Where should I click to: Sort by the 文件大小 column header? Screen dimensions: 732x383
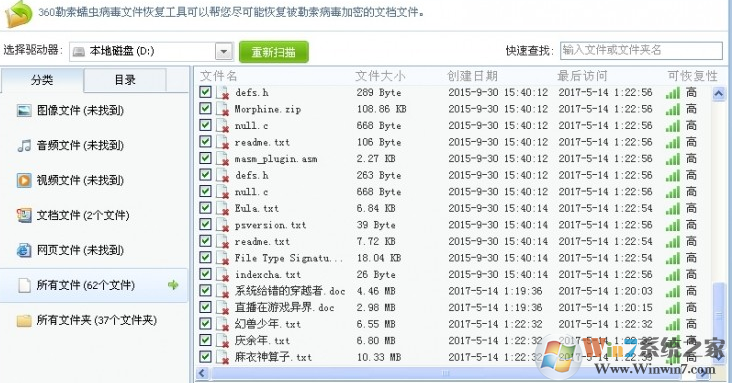380,76
